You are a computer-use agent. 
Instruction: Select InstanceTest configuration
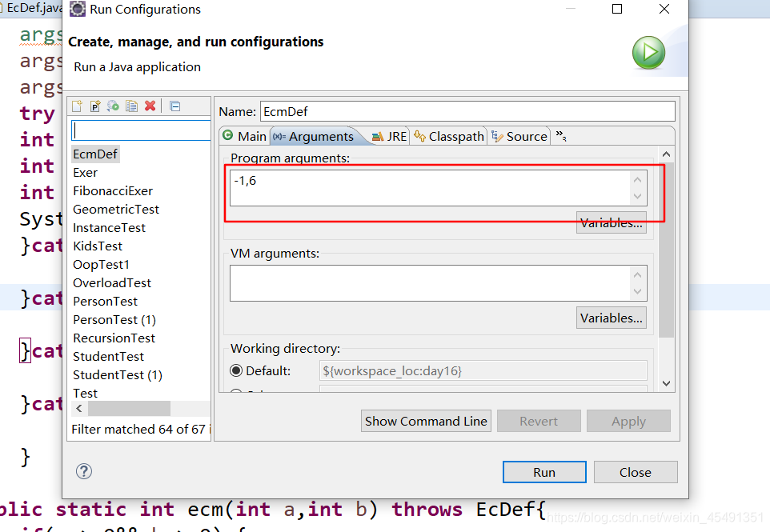coord(109,228)
